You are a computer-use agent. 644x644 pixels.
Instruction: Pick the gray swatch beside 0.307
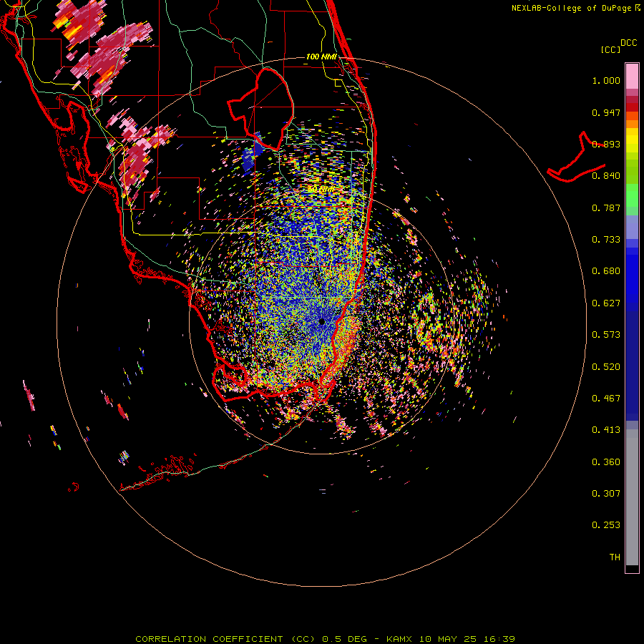tap(632, 497)
